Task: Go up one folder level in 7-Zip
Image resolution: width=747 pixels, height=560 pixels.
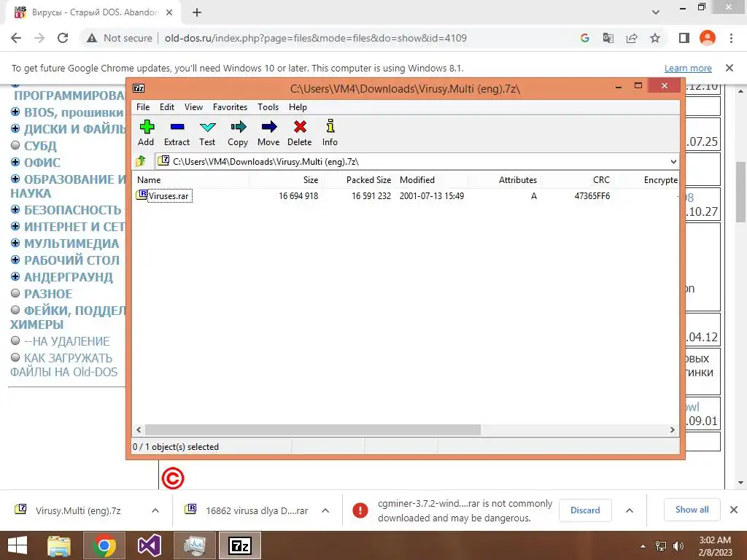Action: pos(141,161)
